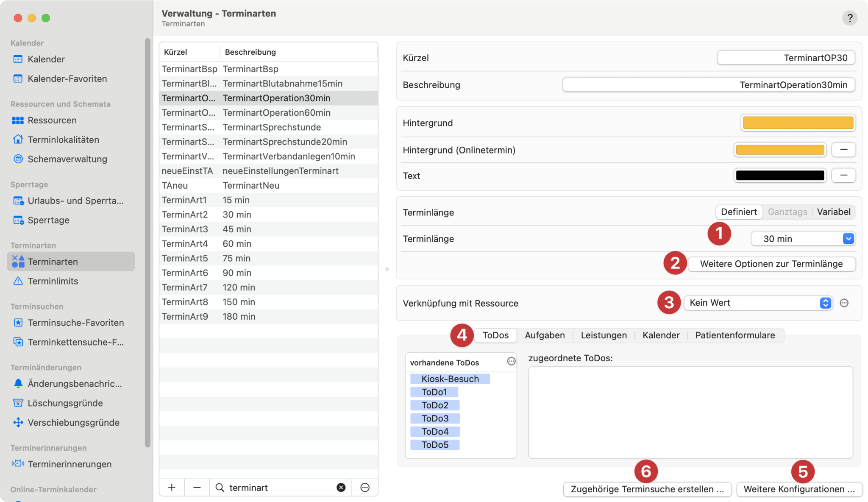Screen dimensions: 868x502
Task: Click the sidebar vertical scrollbar
Action: [147, 243]
